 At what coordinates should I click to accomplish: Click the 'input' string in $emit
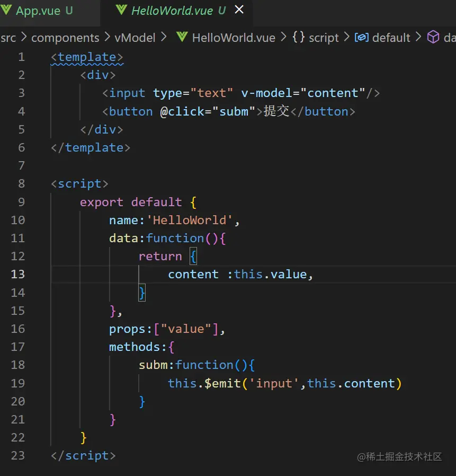click(x=274, y=383)
